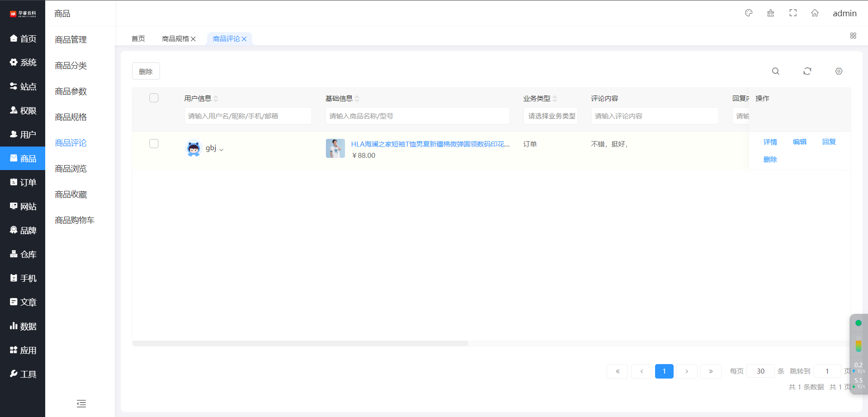Close the 商品规格 tab
Screen dimensions: 868x417
[x=193, y=39]
